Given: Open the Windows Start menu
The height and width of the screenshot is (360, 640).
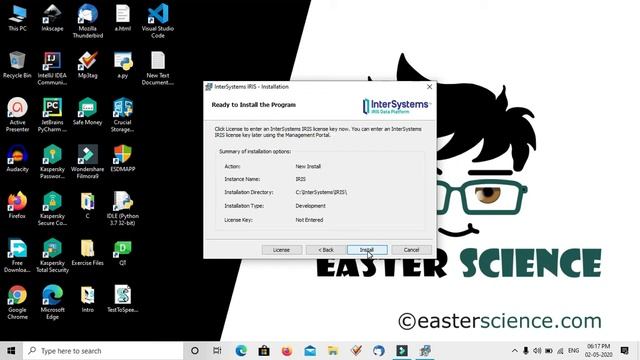Looking at the screenshot, I should [x=11, y=351].
